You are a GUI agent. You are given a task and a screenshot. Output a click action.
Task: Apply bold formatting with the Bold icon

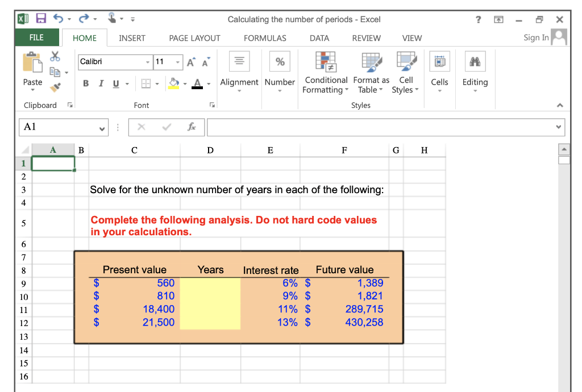(85, 83)
